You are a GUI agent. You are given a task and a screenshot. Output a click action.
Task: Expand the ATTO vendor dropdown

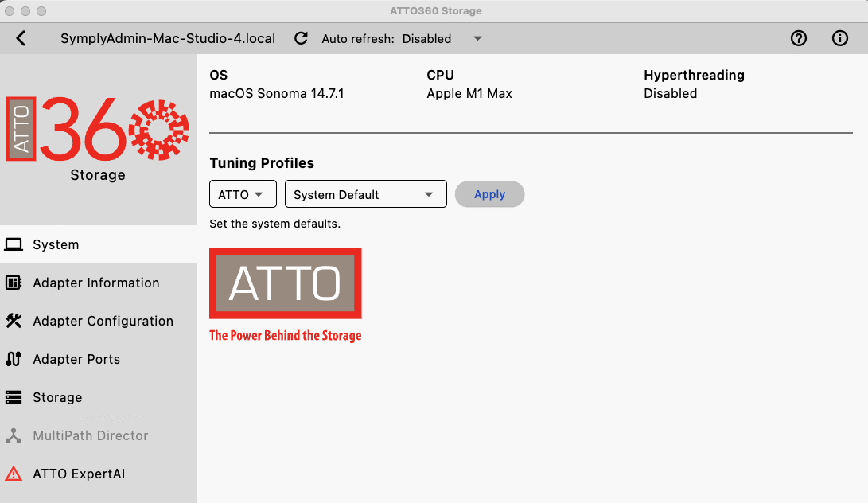pos(243,194)
